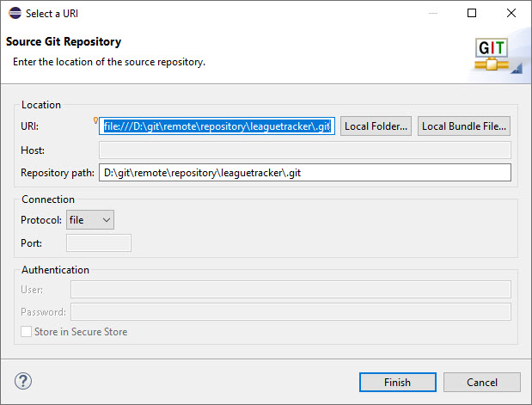The image size is (532, 405).
Task: Click the User field under Authentication
Action: point(290,290)
